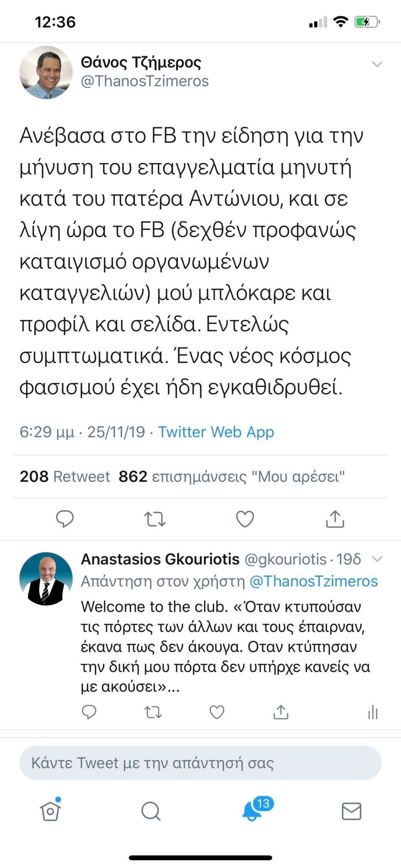Share the main tweet
The height and width of the screenshot is (868, 401).
[x=335, y=519]
